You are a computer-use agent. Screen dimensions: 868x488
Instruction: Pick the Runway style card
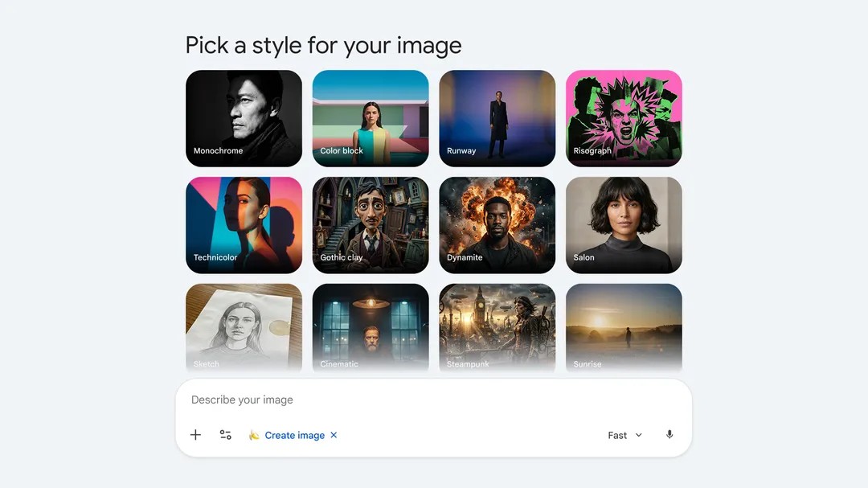tap(497, 118)
